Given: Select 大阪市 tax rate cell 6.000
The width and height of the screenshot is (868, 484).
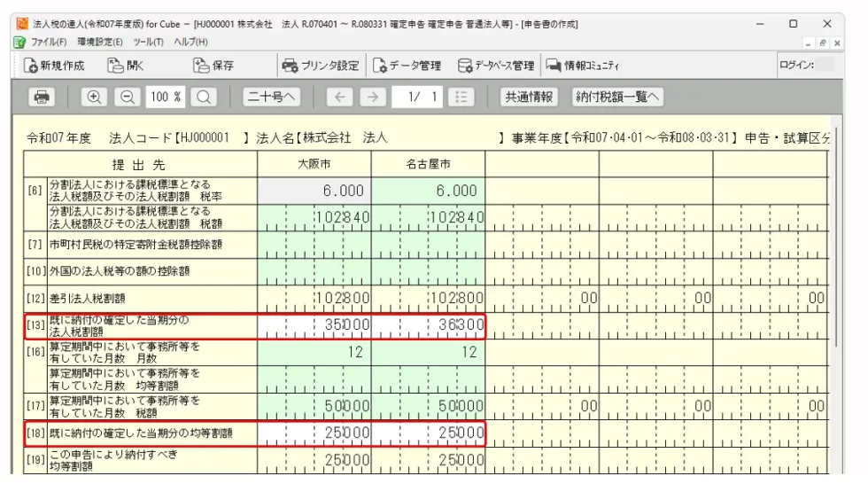Looking at the screenshot, I should click(x=314, y=191).
